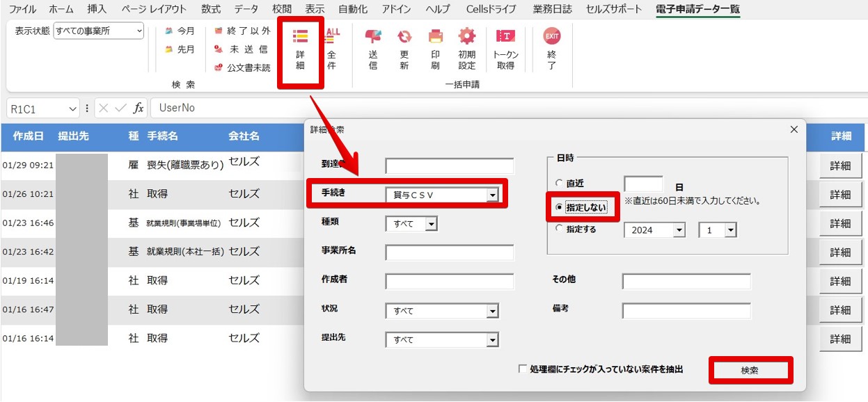Open the Cellsドライブ ribbon tab

click(492, 9)
